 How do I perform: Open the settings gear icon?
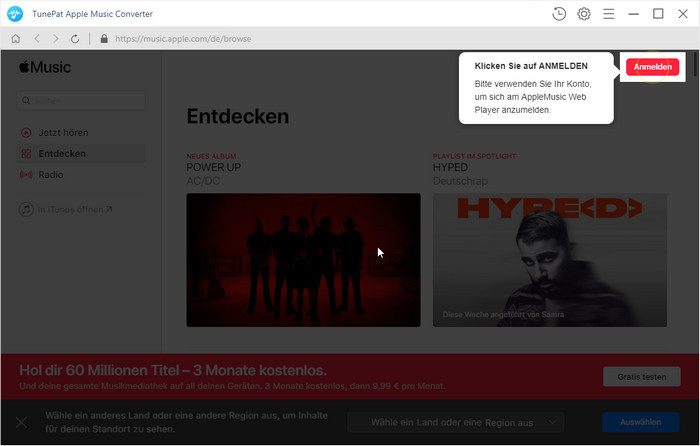tap(583, 14)
